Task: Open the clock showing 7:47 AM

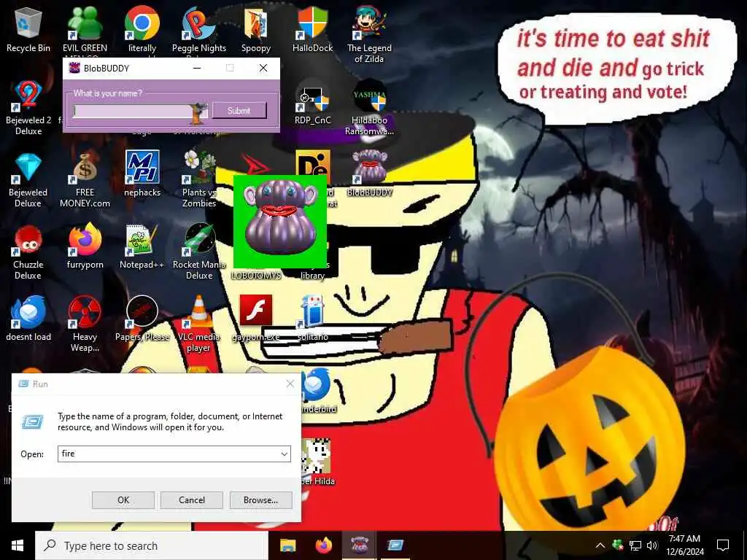Action: click(684, 545)
